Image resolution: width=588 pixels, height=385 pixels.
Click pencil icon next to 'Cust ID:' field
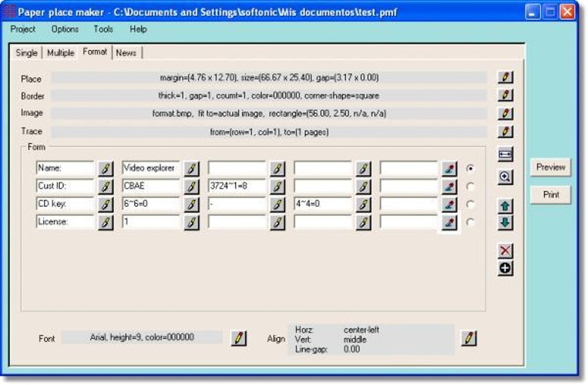(x=105, y=186)
